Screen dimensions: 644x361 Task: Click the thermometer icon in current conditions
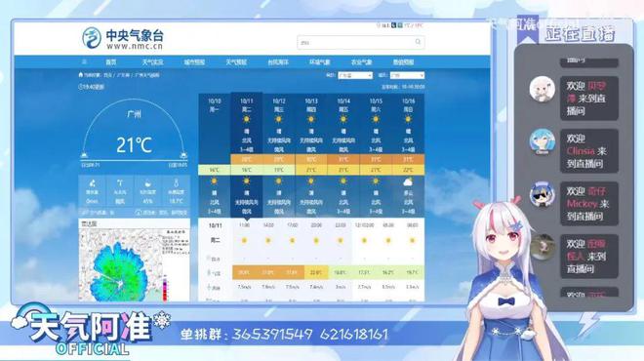[176, 183]
